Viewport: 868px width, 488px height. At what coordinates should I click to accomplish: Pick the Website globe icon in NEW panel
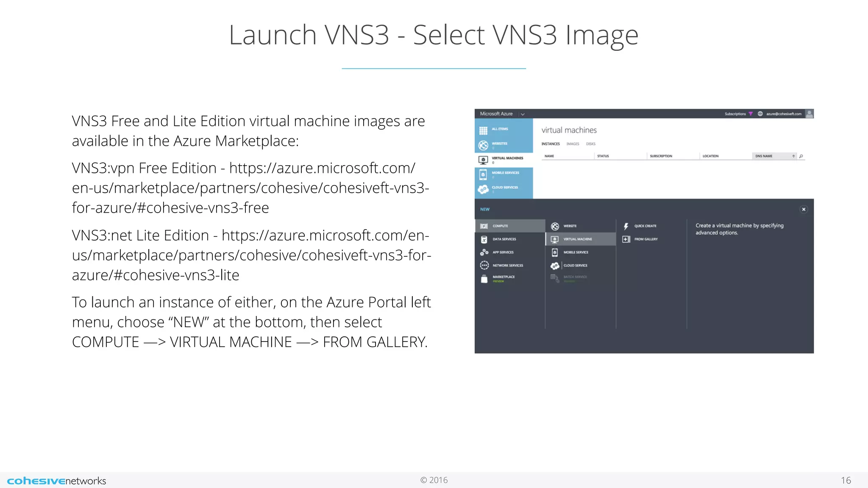pos(555,226)
